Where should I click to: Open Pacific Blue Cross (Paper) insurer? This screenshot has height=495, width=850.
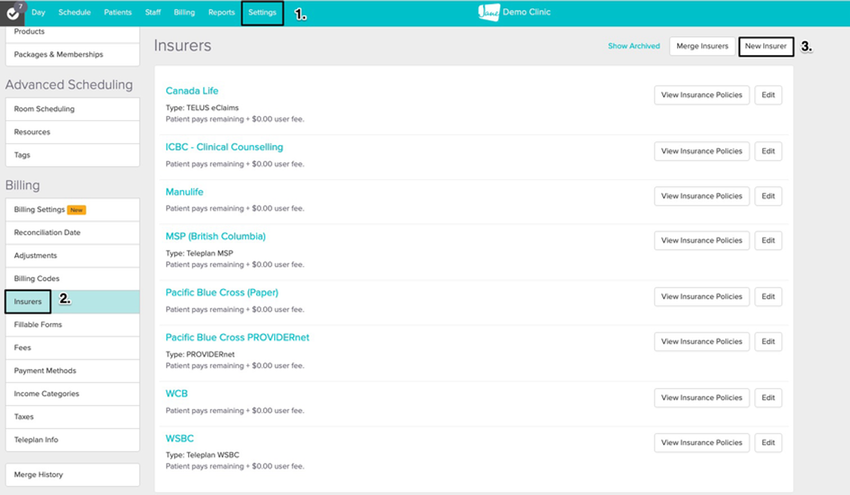[x=222, y=293]
